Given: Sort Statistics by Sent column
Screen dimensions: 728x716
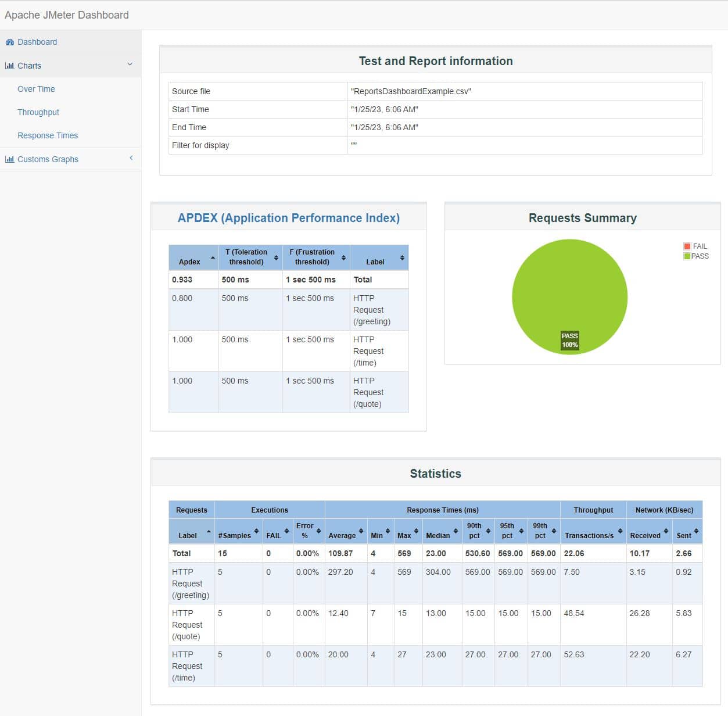Looking at the screenshot, I should (x=687, y=531).
